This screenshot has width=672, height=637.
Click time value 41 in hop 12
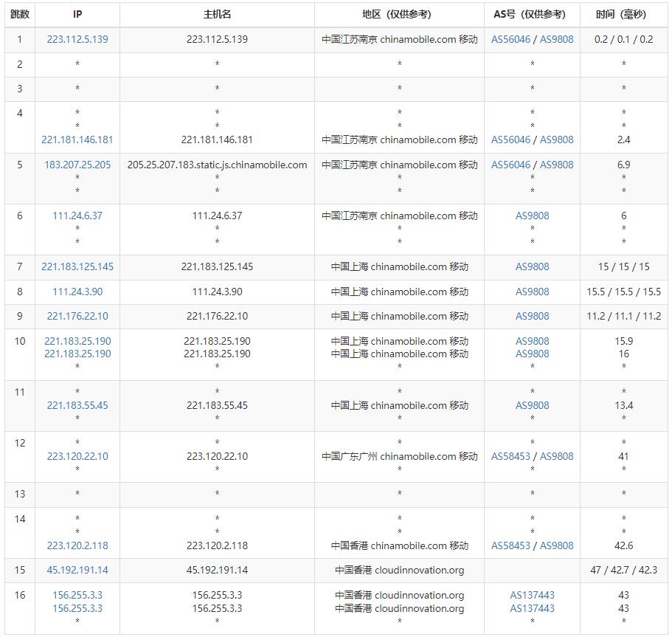[x=623, y=456]
